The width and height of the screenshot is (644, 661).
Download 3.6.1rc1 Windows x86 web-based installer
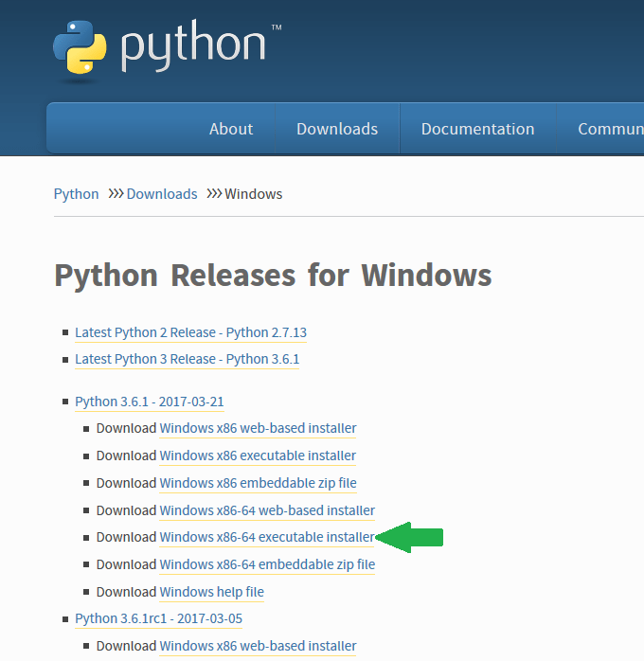[x=258, y=646]
